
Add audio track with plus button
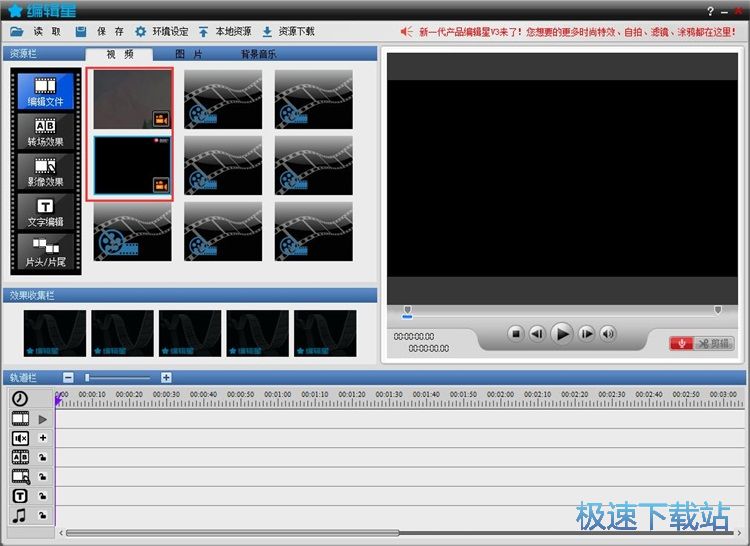43,438
